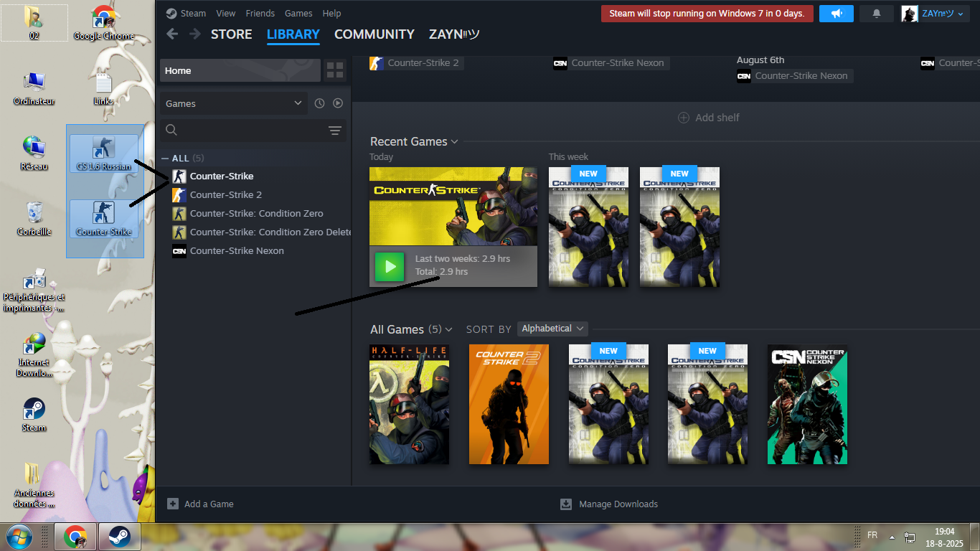
Task: Collapse the ALL games category
Action: click(166, 159)
